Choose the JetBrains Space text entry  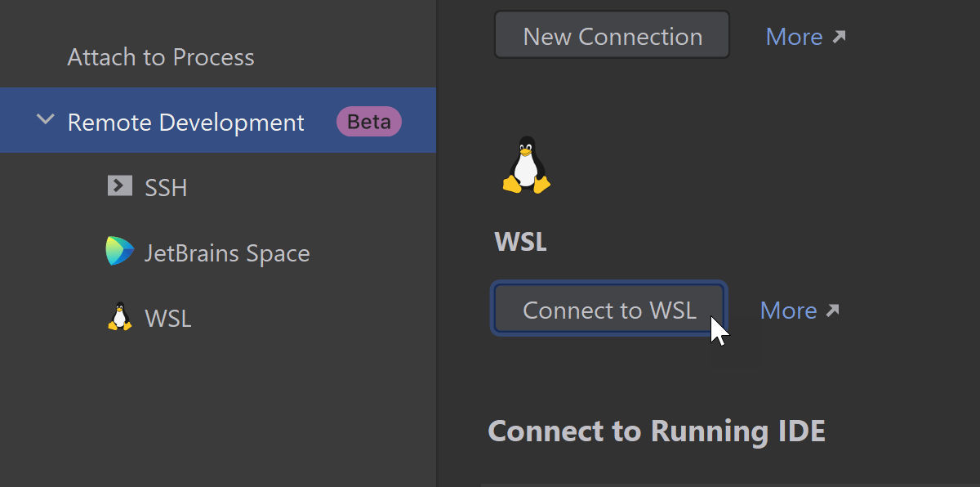(x=227, y=253)
